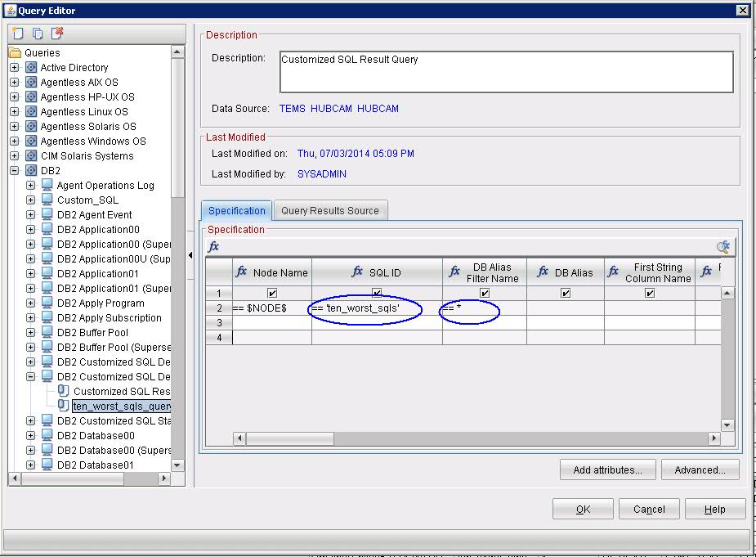
Task: Click the horizontal scrollbar below the specification table
Action: (x=474, y=438)
